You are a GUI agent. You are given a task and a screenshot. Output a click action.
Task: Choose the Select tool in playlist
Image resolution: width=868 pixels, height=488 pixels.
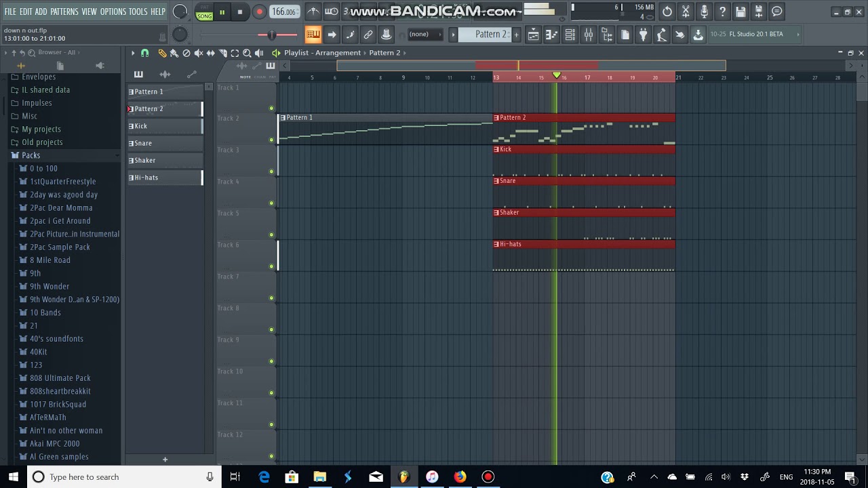235,53
